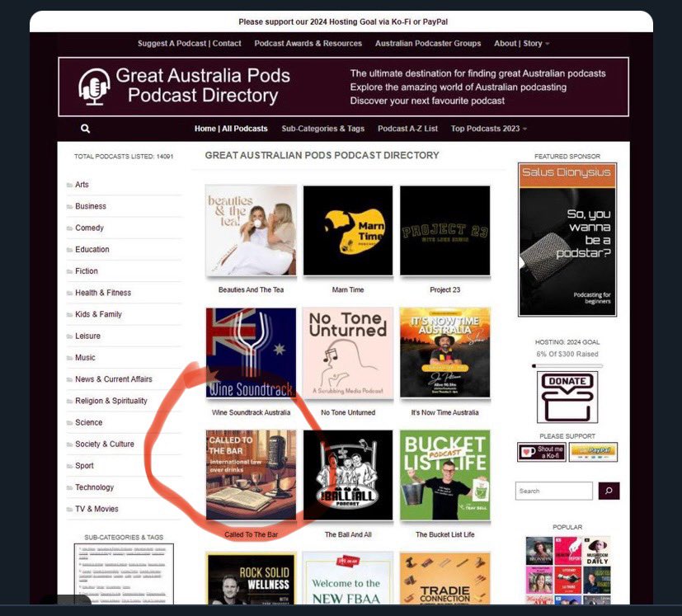Screen dimensions: 682x616
Task: Click the Sport category link
Action: click(x=84, y=465)
